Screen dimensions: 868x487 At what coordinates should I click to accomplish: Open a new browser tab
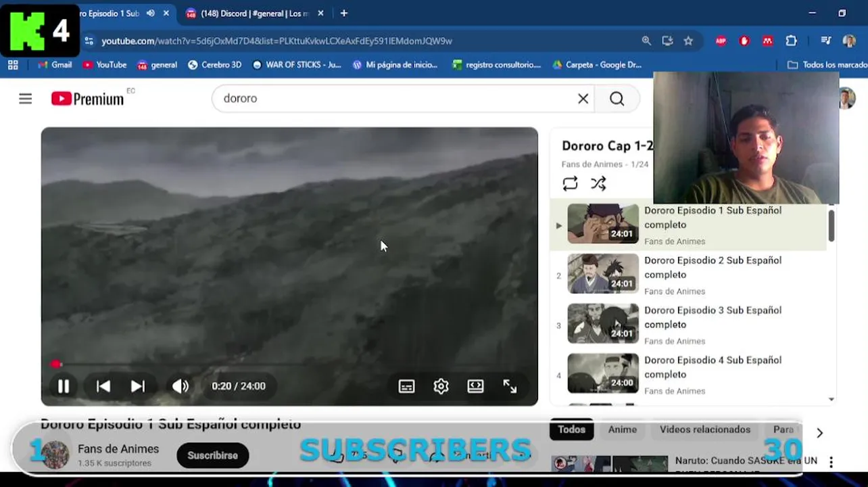(344, 14)
